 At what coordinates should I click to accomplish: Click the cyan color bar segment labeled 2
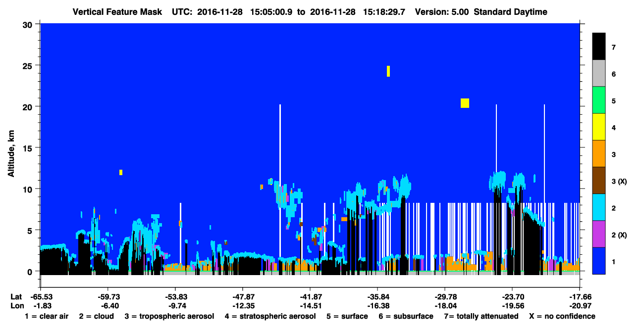(599, 207)
